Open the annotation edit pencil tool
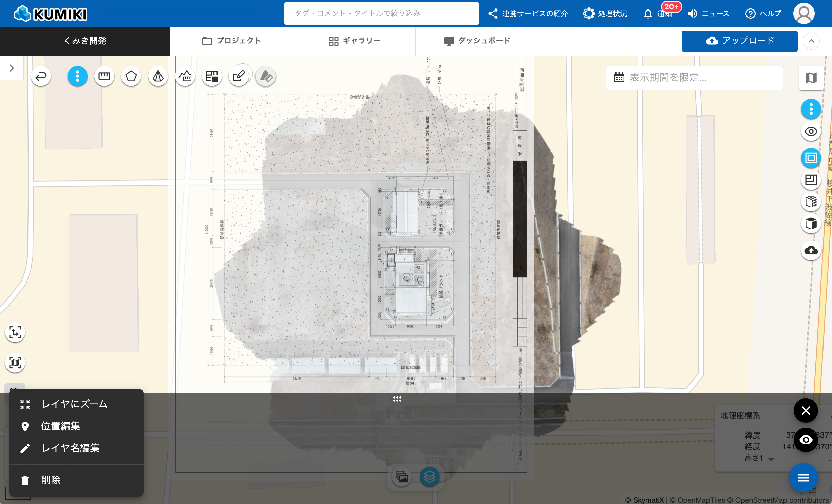Viewport: 832px width, 504px height. click(239, 76)
